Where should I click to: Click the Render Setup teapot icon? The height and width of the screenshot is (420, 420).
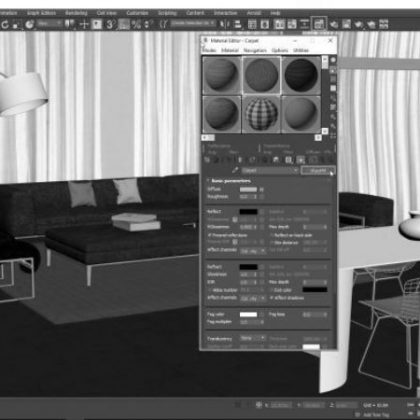tap(334, 24)
